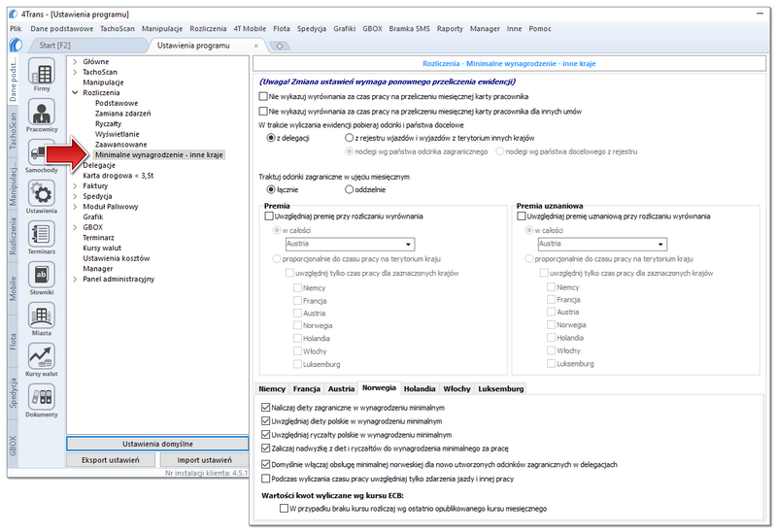This screenshot has width=777, height=532.
Task: Open the Terminarz icon
Action: pos(42,234)
